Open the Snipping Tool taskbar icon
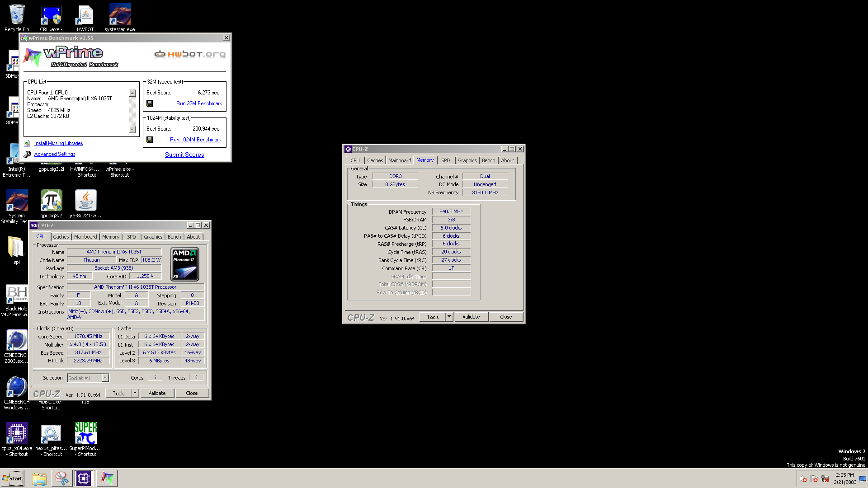Image resolution: width=868 pixels, height=488 pixels. (61, 479)
